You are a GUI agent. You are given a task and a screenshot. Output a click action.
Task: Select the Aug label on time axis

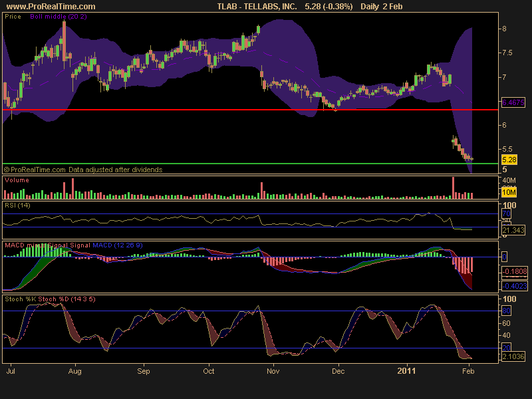(x=74, y=371)
